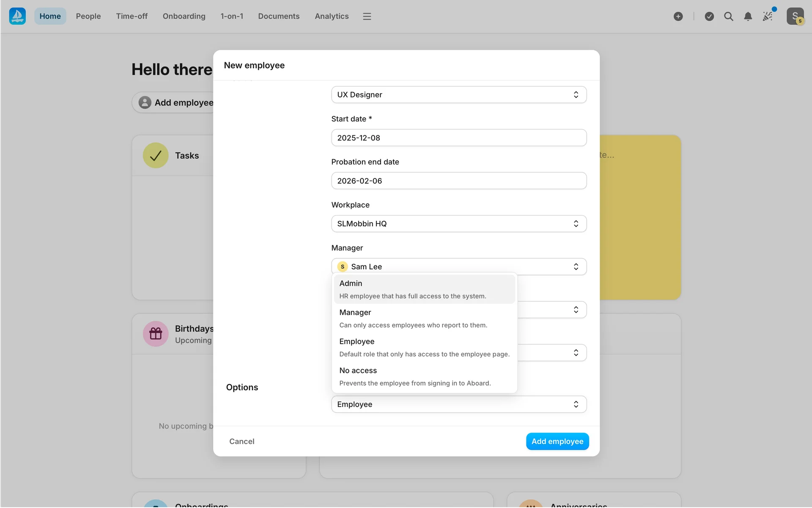Open notifications bell icon
This screenshot has height=508, width=812.
click(x=748, y=17)
